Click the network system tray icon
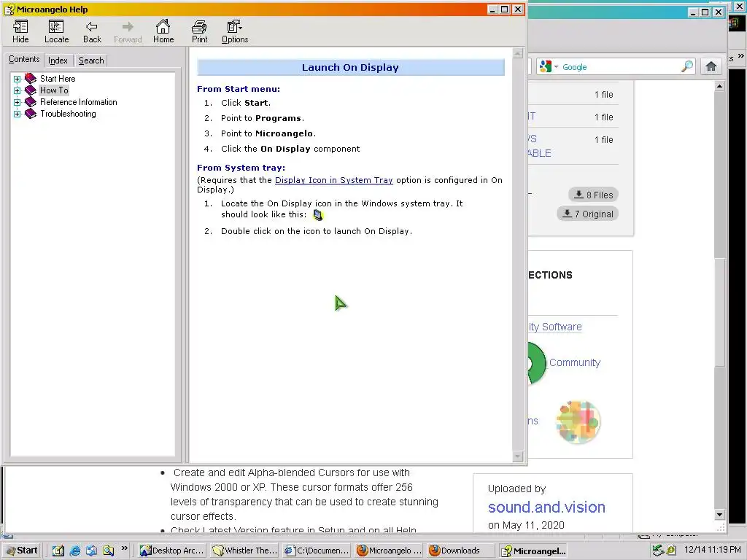The height and width of the screenshot is (560, 747). (659, 551)
